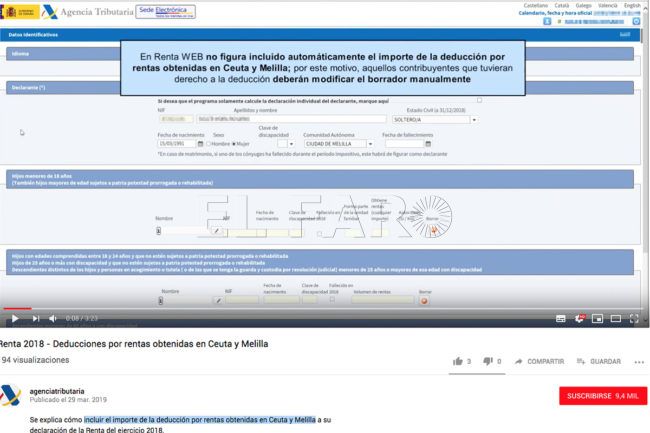
Task: Expand the Clave de discapacidad dropdown
Action: click(x=286, y=144)
